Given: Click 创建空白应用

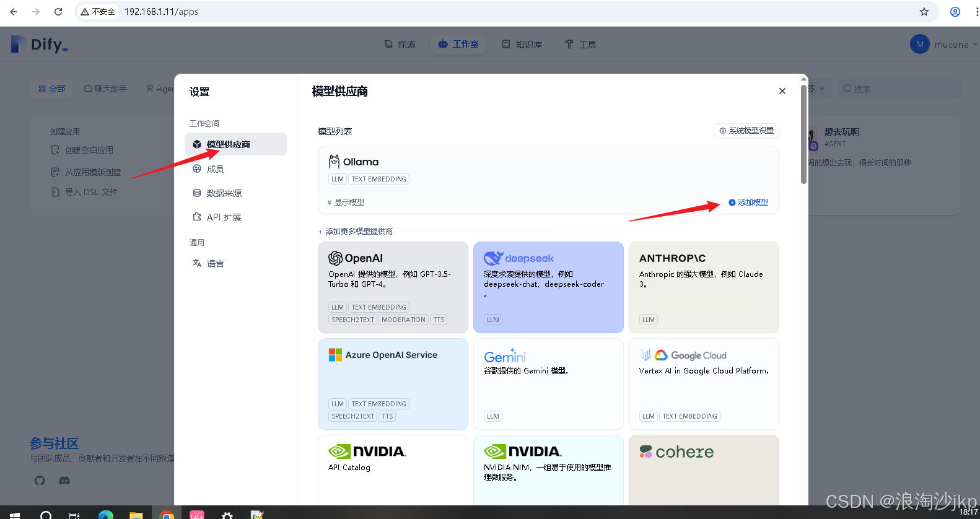Looking at the screenshot, I should click(x=82, y=150).
